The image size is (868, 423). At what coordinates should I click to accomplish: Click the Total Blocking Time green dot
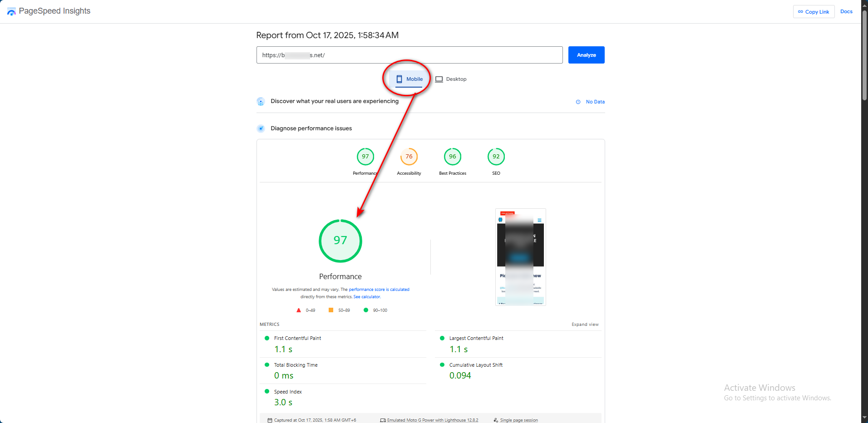tap(267, 365)
